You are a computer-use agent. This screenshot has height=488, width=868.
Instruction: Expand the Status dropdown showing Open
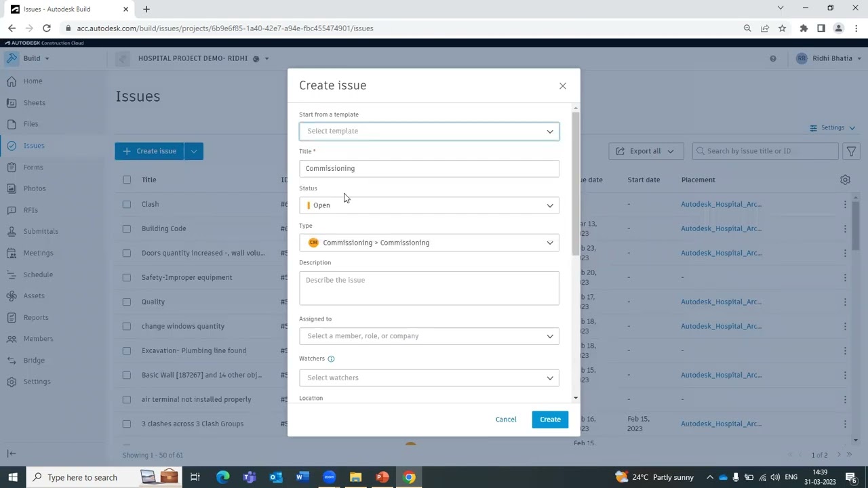[429, 205]
